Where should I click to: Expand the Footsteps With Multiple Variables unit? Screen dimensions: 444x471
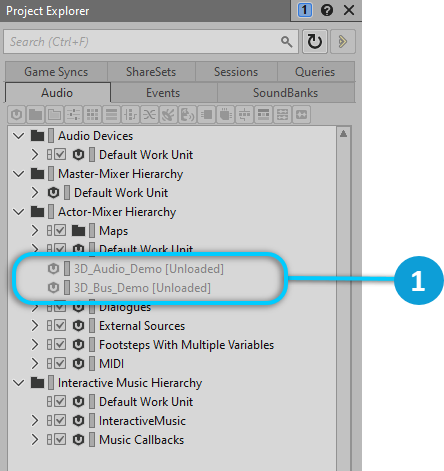point(35,344)
